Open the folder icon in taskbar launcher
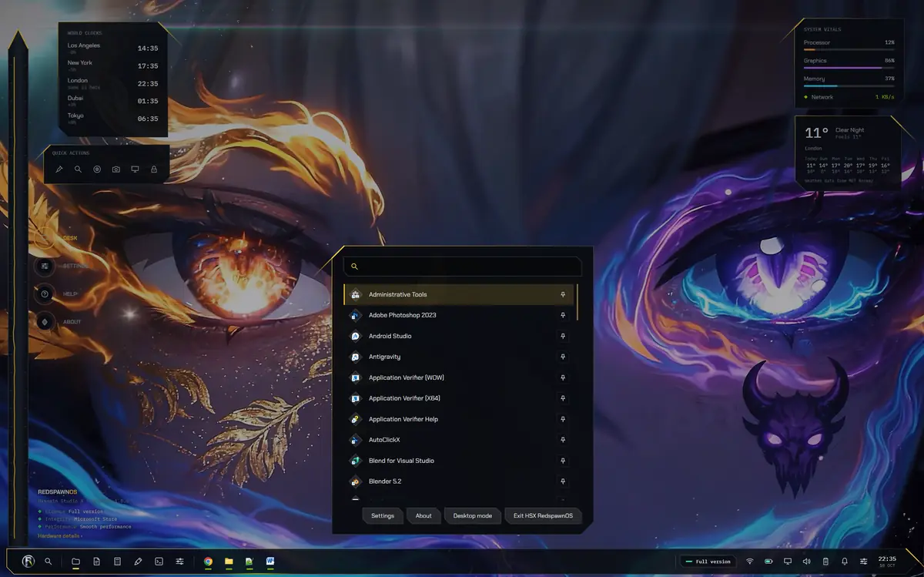The height and width of the screenshot is (577, 924). 75,562
